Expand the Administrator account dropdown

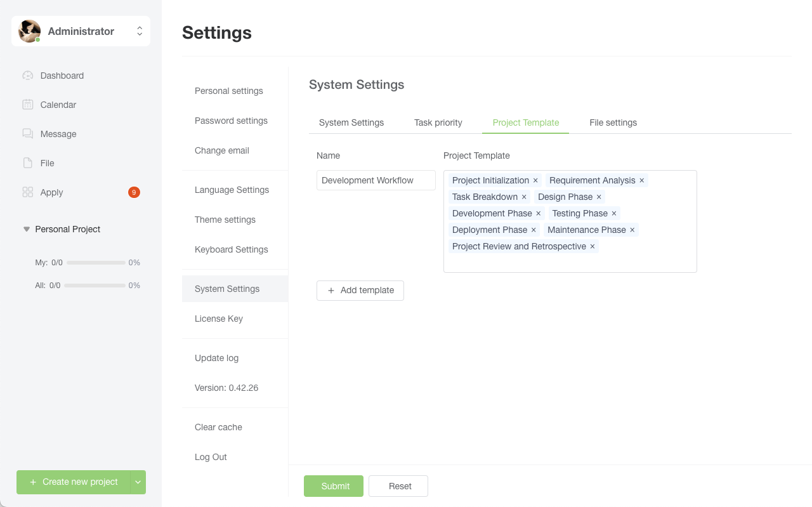coord(140,31)
